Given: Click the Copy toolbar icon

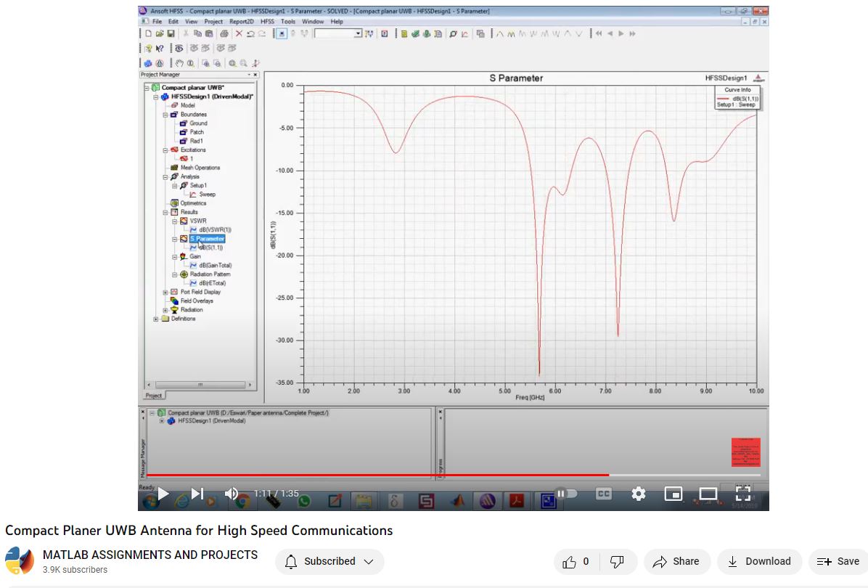Looking at the screenshot, I should pos(197,34).
